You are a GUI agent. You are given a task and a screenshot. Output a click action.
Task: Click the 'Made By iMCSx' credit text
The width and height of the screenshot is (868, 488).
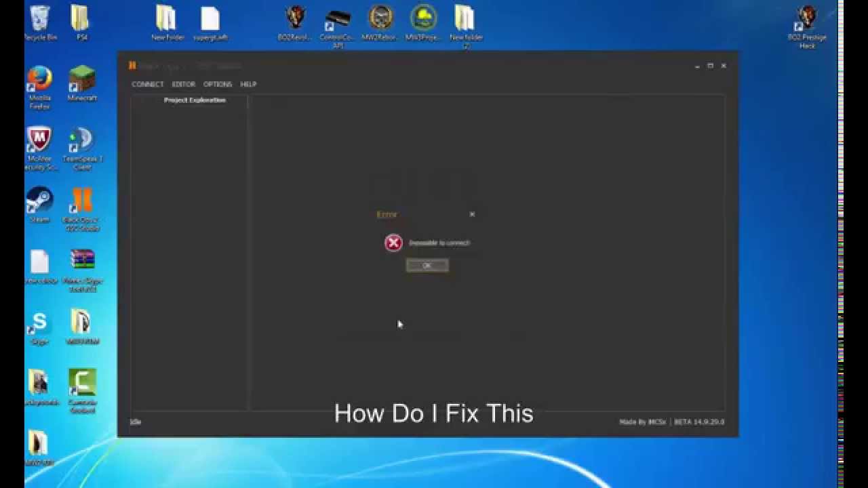click(643, 422)
